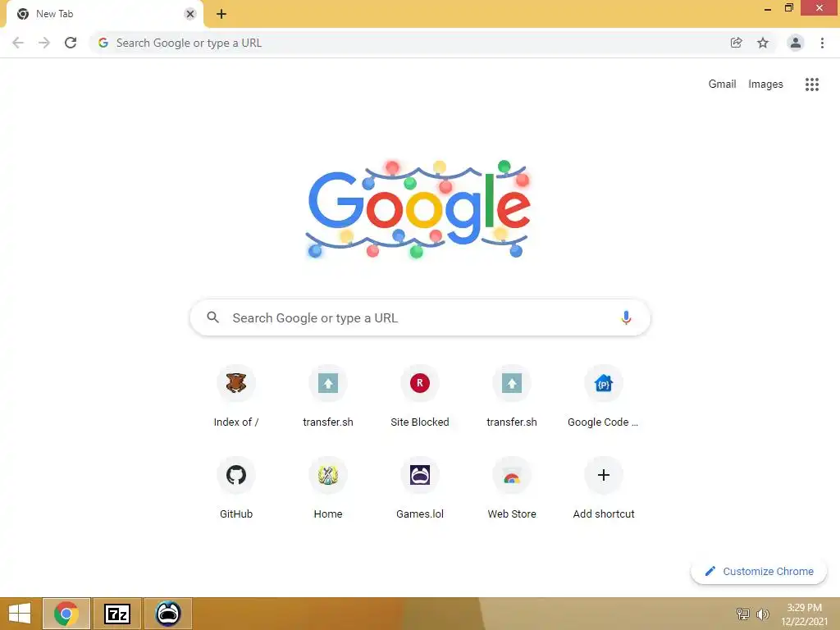Image resolution: width=840 pixels, height=630 pixels.
Task: Click Chrome icon in taskbar
Action: 66,614
